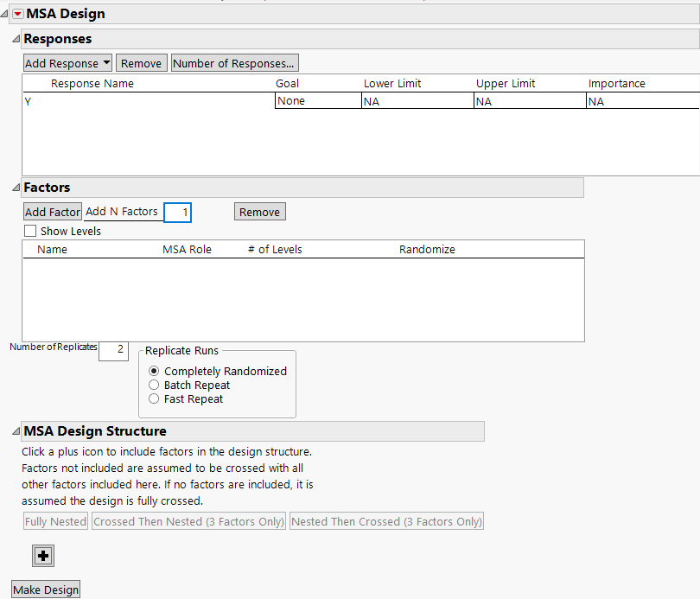Click the Add Factor button
This screenshot has width=700, height=599.
pos(53,212)
